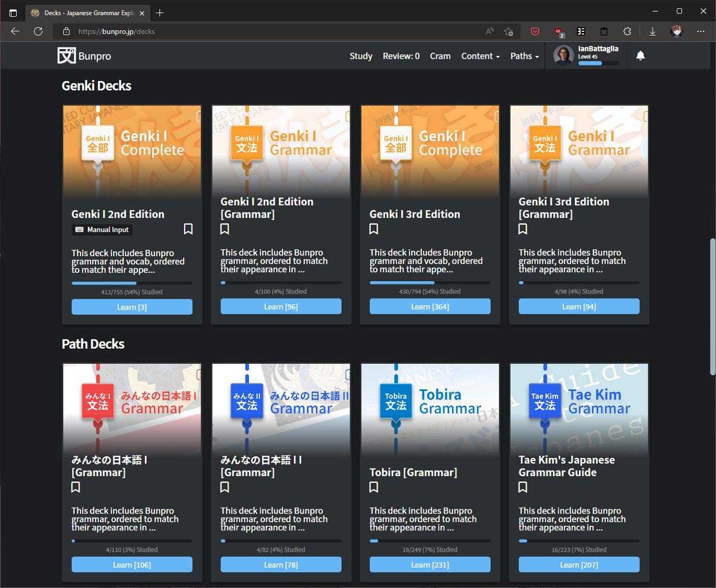
Task: Bookmark Genki I 3rd Edition [Grammar] deck
Action: coord(523,229)
